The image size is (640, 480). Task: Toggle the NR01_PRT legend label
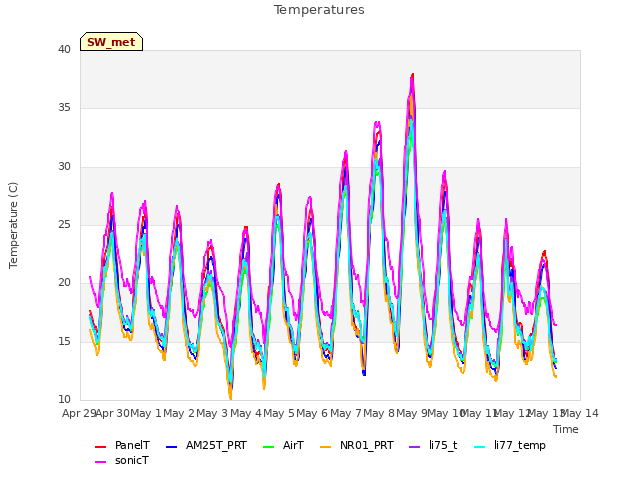coord(367,445)
